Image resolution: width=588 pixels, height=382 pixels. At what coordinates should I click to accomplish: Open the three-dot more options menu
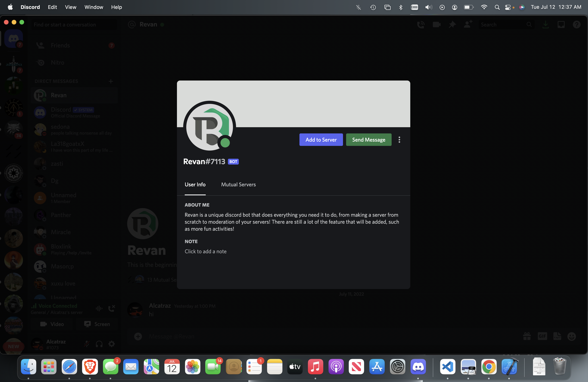pos(399,140)
